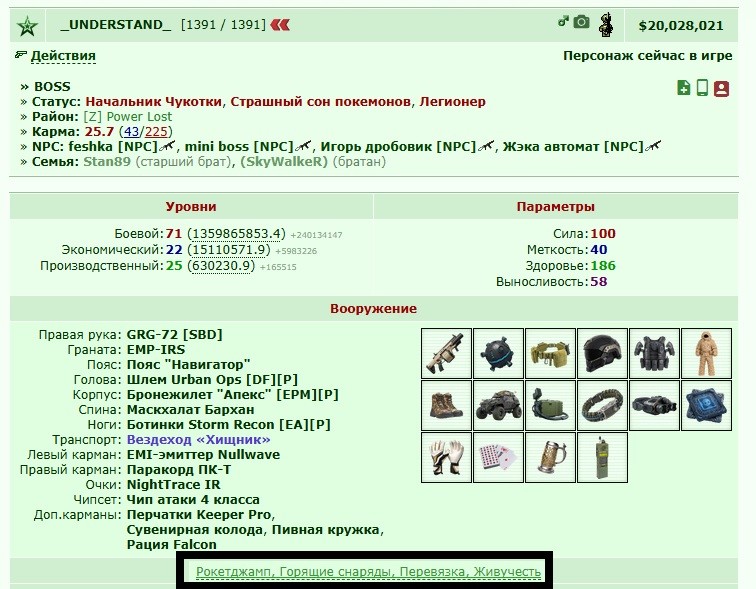
Task: Select the GRG-72 grenade launcher thumbnail
Action: 446,353
